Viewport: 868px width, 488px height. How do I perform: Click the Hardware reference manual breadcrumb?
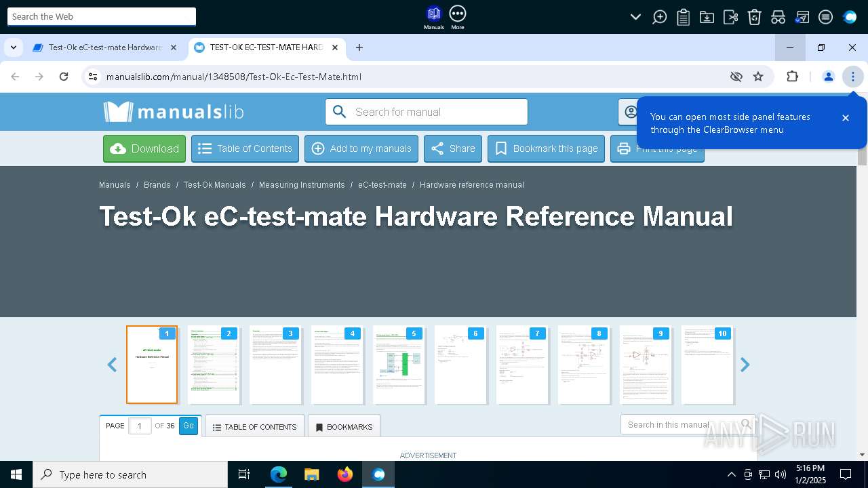[472, 185]
